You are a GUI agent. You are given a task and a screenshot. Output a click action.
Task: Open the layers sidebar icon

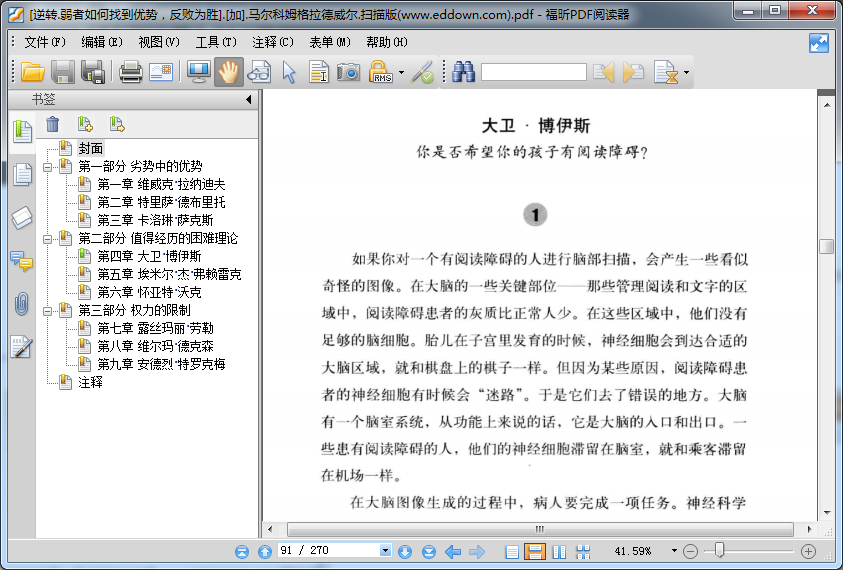(x=22, y=218)
